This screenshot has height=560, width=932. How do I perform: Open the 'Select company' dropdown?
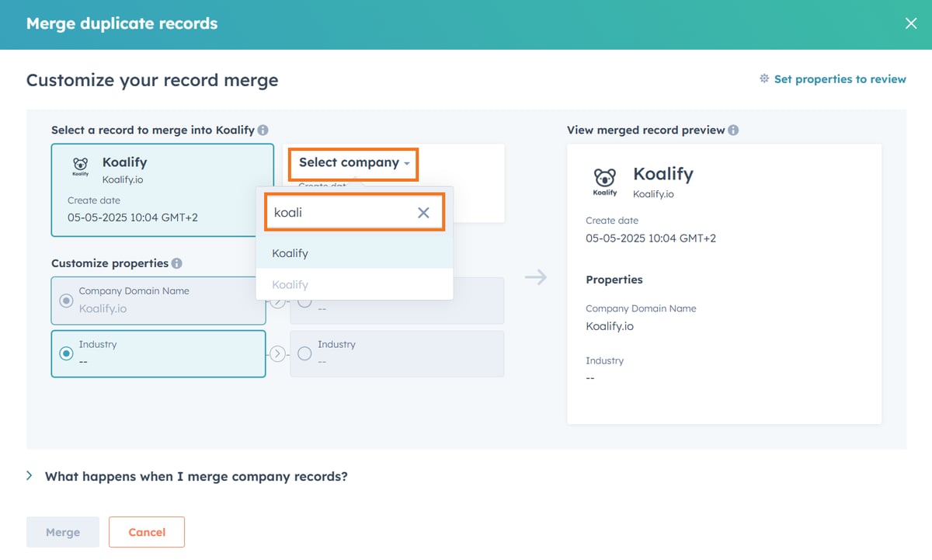click(x=353, y=163)
